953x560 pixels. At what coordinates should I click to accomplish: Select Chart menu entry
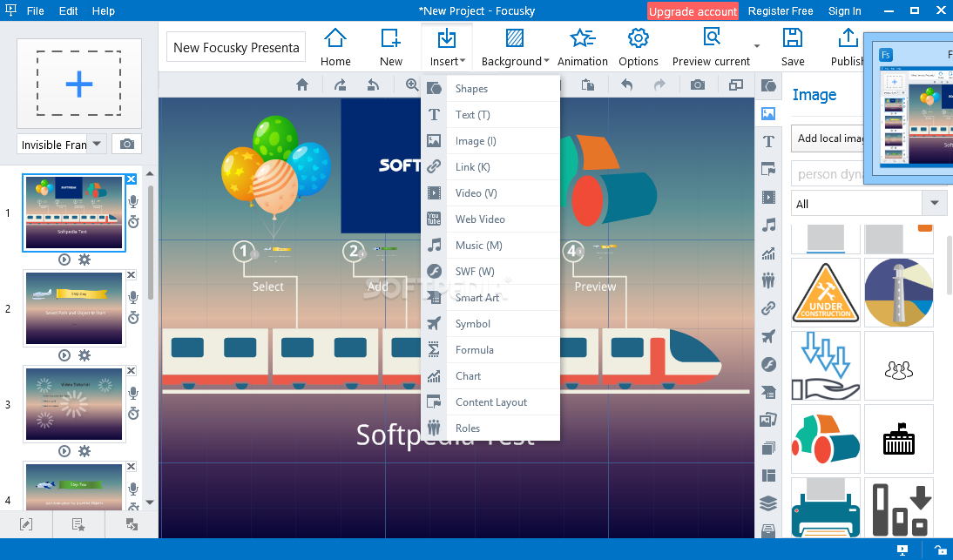(490, 376)
